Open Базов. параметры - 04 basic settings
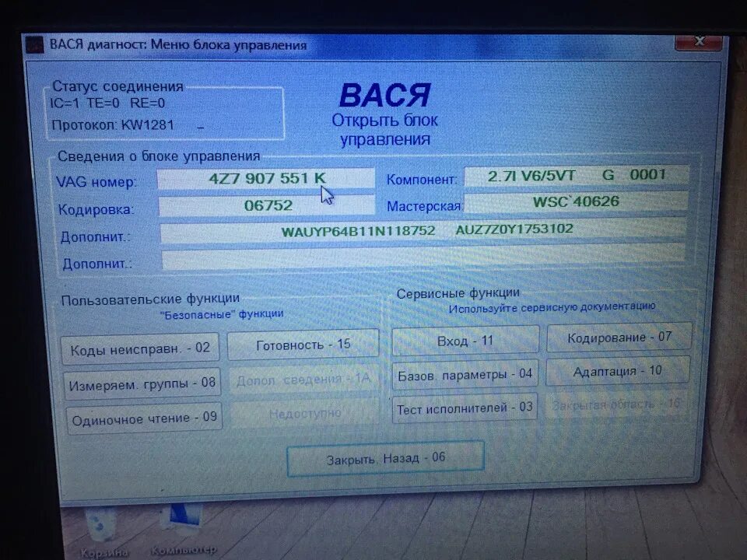Image resolution: width=747 pixels, height=560 pixels. click(x=465, y=374)
